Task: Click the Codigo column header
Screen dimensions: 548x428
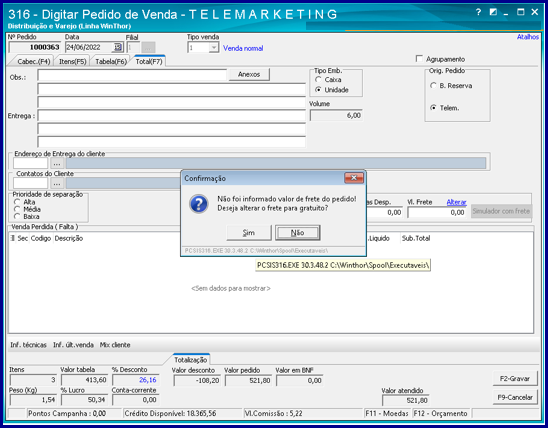Action: [x=41, y=238]
